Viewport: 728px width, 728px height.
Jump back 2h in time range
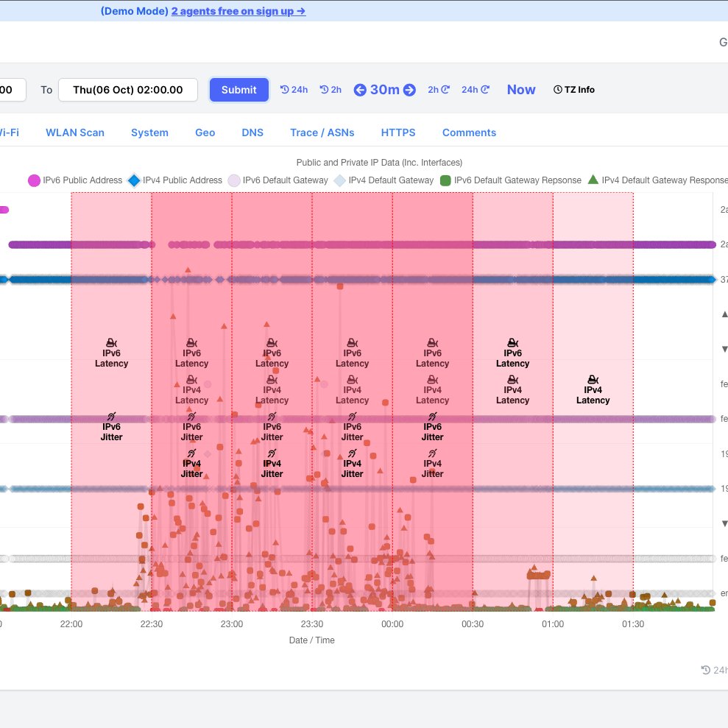(x=331, y=90)
